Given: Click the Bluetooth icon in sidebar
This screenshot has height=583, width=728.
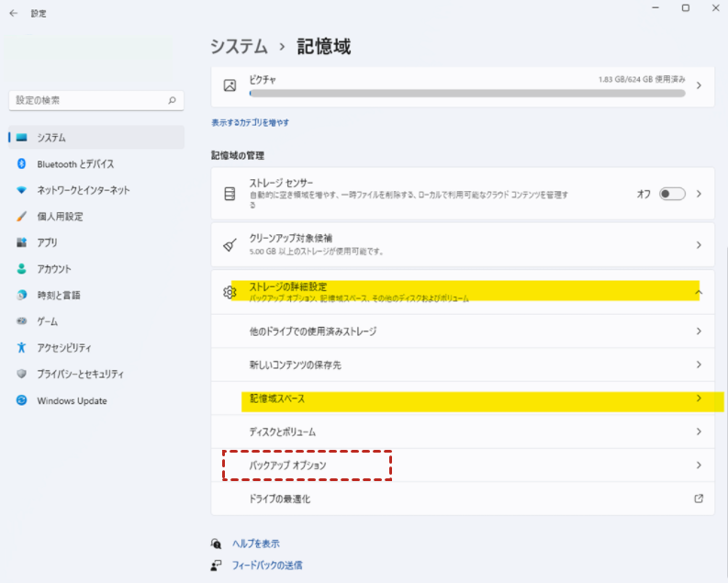Looking at the screenshot, I should [x=21, y=163].
